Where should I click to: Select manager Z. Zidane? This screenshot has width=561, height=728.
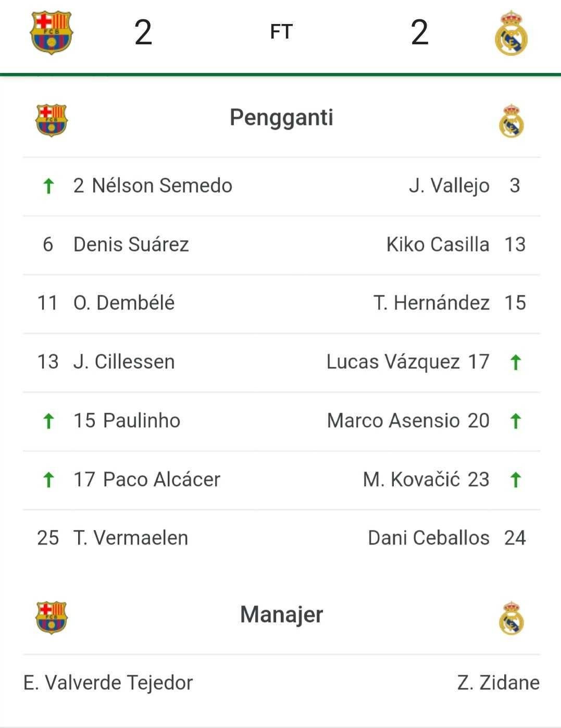click(x=498, y=683)
